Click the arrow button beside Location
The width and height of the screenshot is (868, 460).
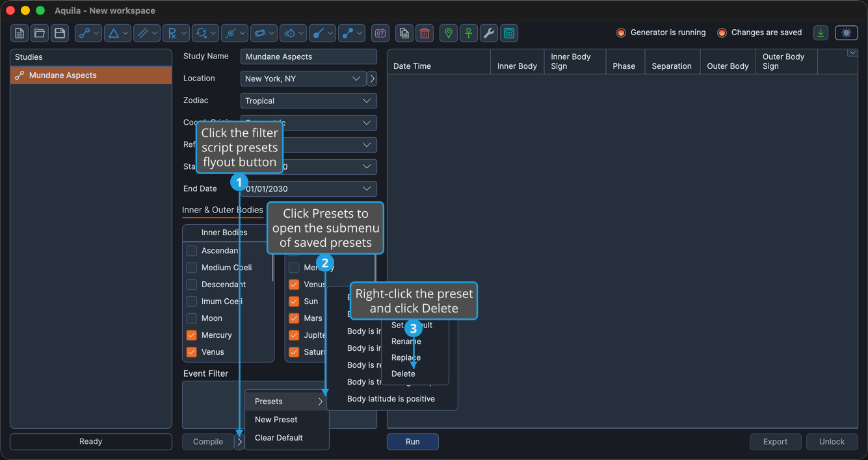point(372,79)
